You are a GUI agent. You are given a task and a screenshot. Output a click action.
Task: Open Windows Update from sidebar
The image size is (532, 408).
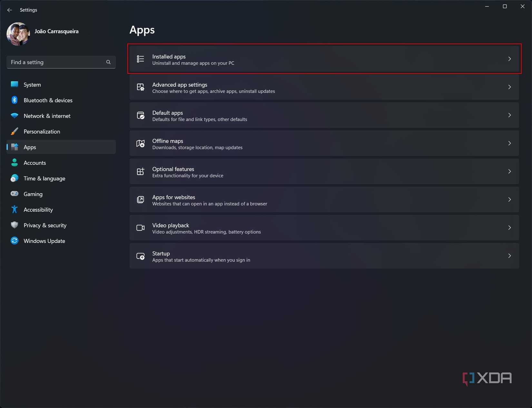coord(44,241)
